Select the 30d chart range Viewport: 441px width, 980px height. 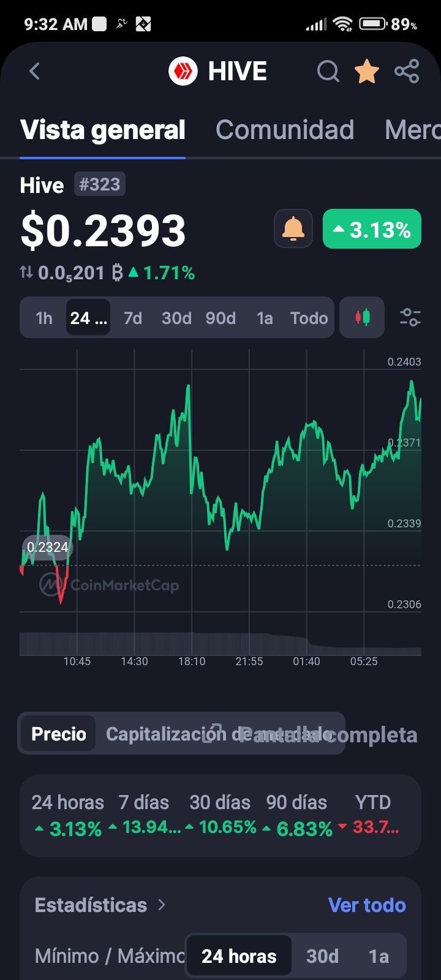click(x=176, y=318)
